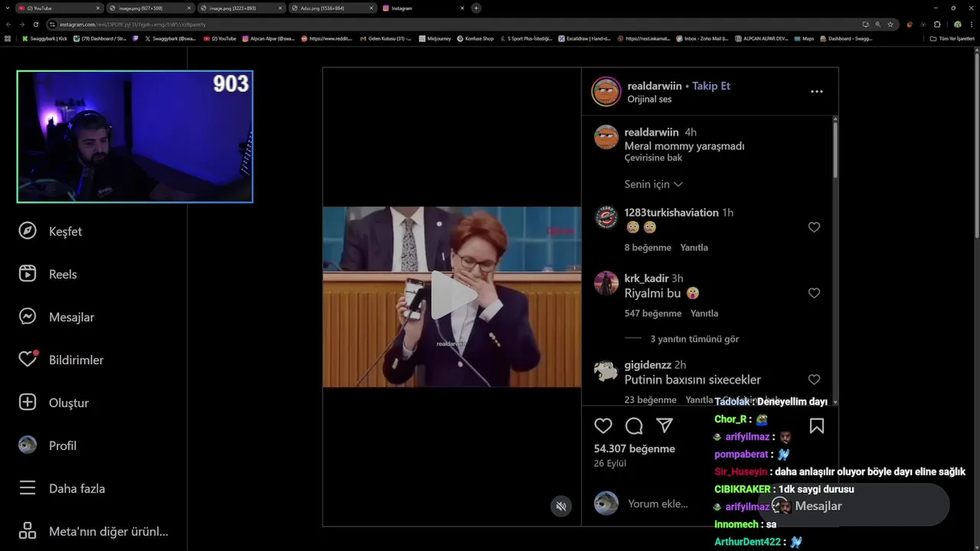Like the post with heart icon

(603, 426)
